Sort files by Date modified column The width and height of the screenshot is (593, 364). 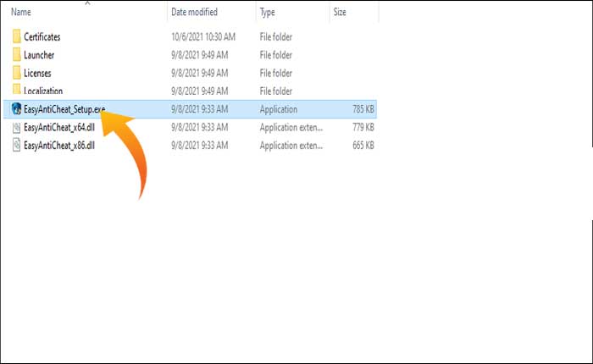pos(194,12)
